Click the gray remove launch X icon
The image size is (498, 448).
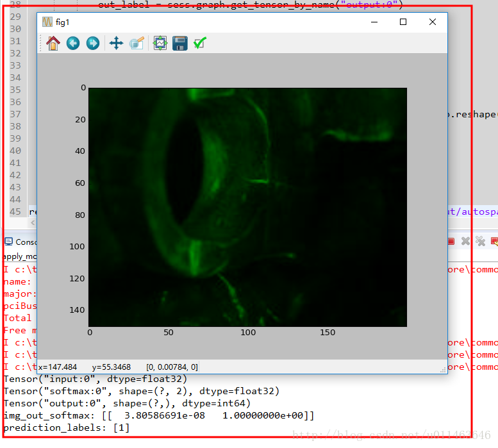(x=465, y=241)
